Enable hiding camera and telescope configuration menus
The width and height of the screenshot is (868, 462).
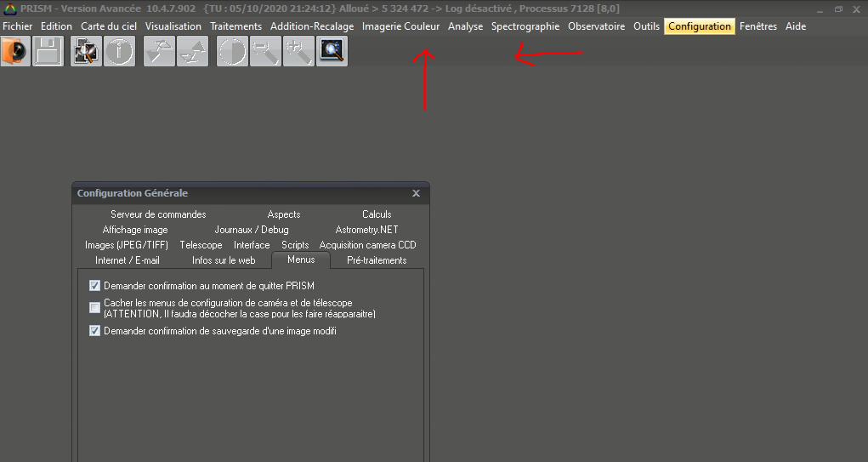pos(95,307)
